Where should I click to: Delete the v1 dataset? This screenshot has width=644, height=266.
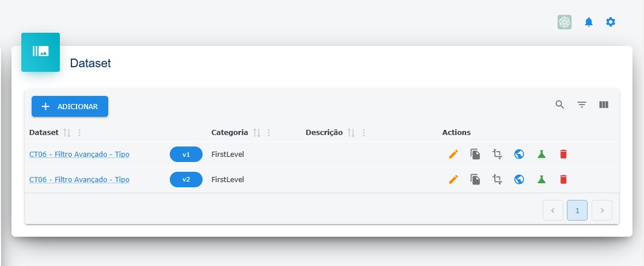[563, 154]
